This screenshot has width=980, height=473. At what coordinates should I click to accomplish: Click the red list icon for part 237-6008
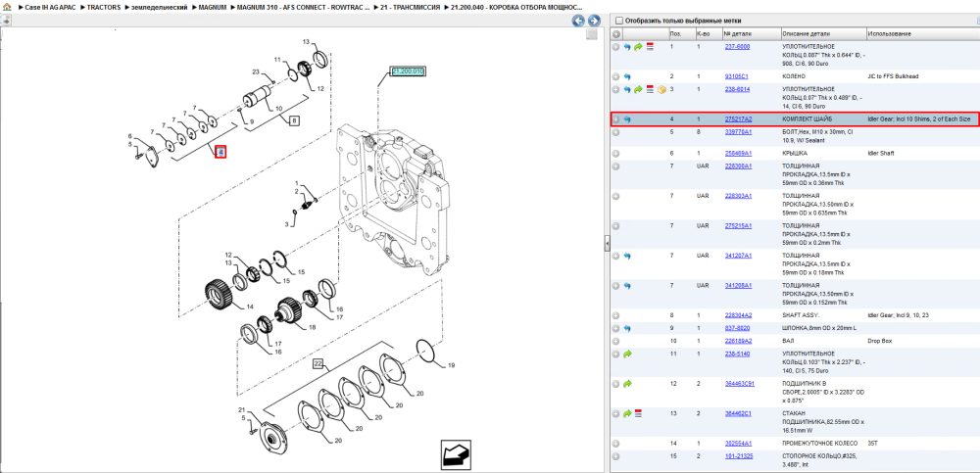pyautogui.click(x=650, y=47)
